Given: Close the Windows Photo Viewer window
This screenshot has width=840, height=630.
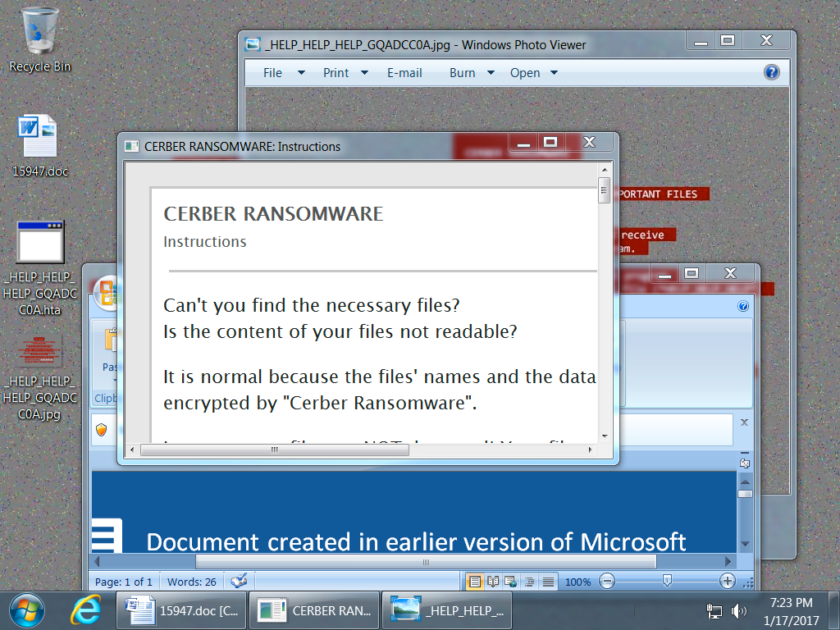Looking at the screenshot, I should pos(766,41).
